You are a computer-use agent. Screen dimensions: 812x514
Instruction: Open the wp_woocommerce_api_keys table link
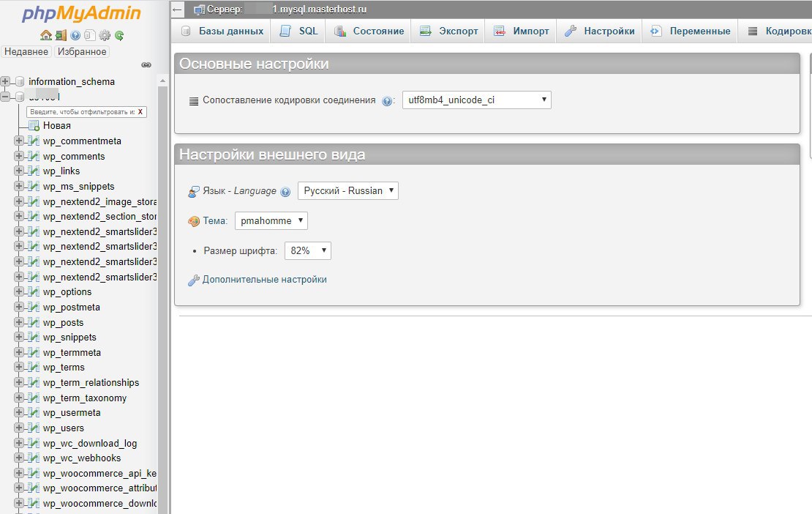[99, 473]
